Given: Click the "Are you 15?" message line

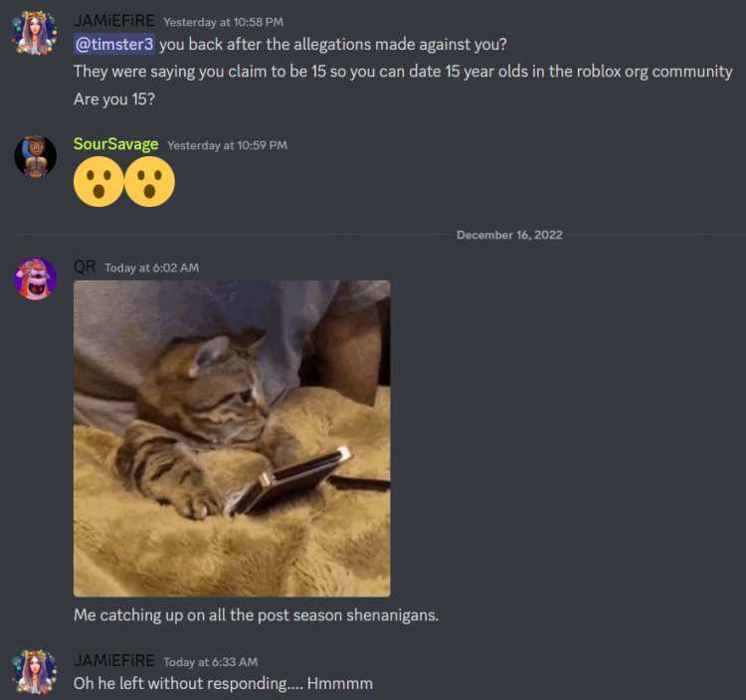Looking at the screenshot, I should [x=114, y=98].
